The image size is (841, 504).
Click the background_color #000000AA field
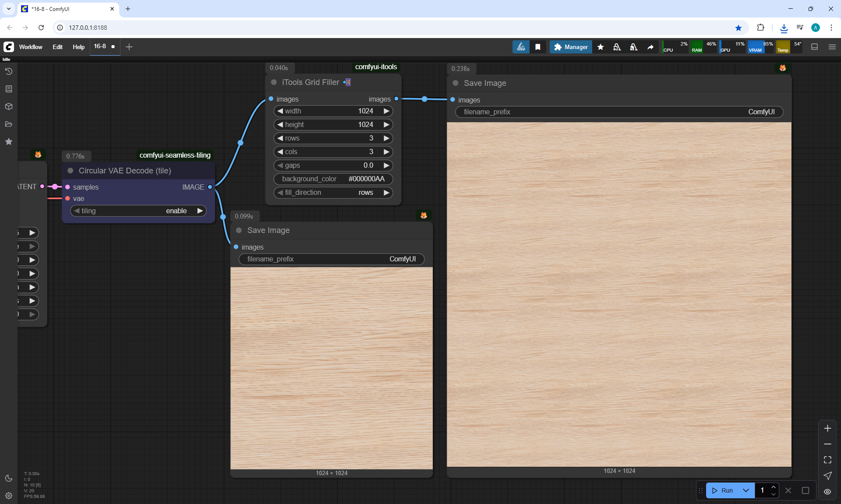click(x=333, y=179)
